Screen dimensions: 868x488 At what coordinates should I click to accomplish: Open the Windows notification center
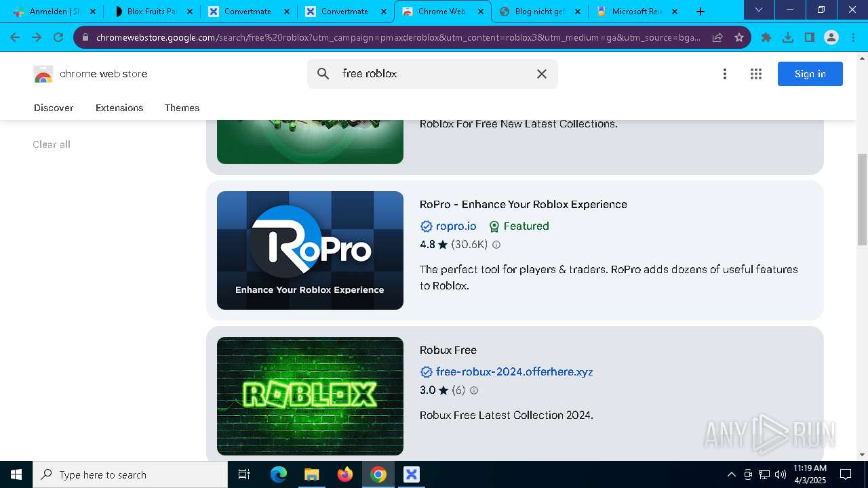click(x=846, y=474)
